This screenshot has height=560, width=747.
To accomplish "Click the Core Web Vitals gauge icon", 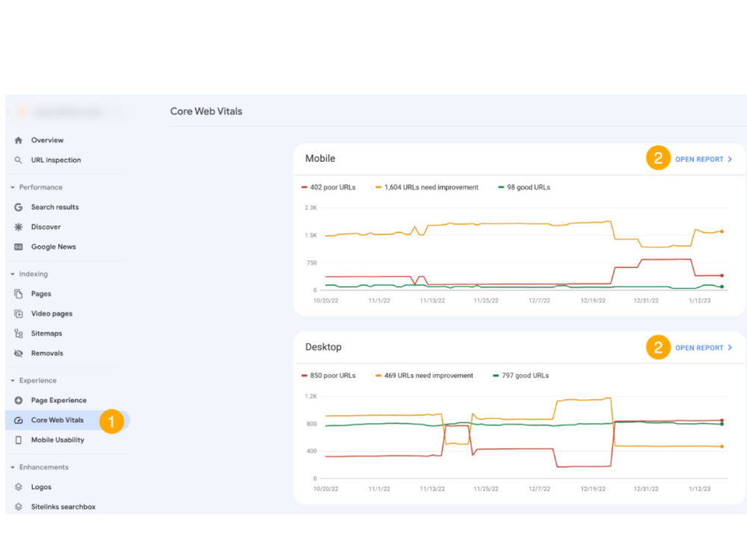I will [x=18, y=420].
